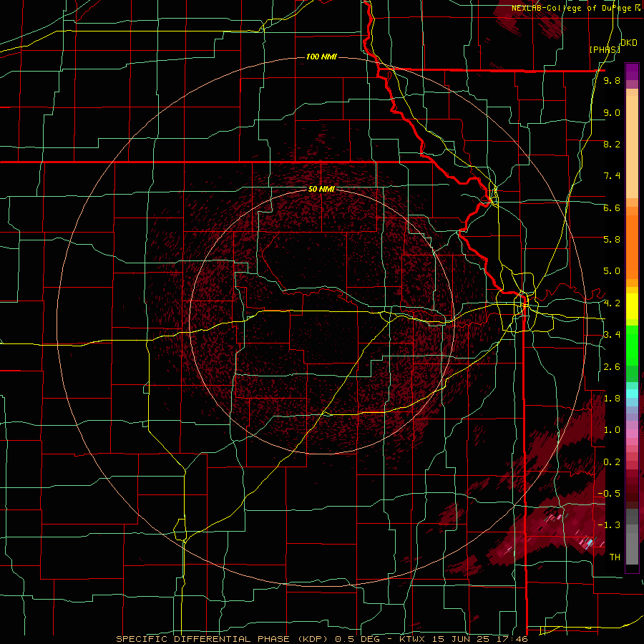
Task: Click the [PHAS] label above the color scale
Action: [605, 49]
